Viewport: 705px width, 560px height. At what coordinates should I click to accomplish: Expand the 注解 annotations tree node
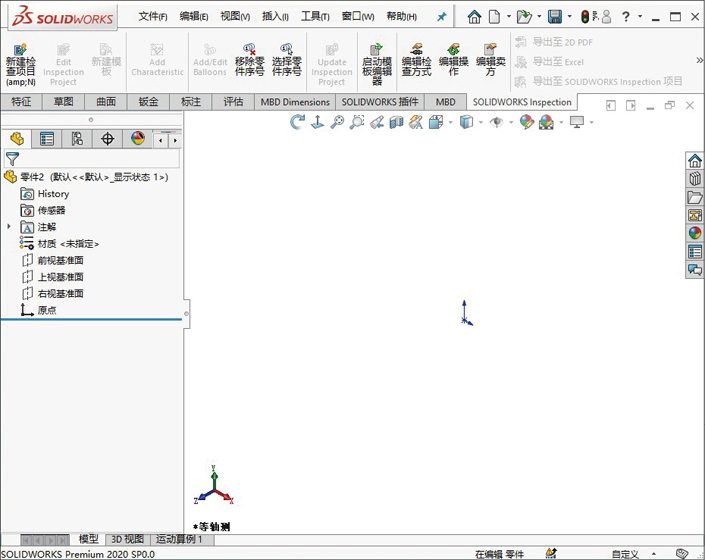point(9,227)
